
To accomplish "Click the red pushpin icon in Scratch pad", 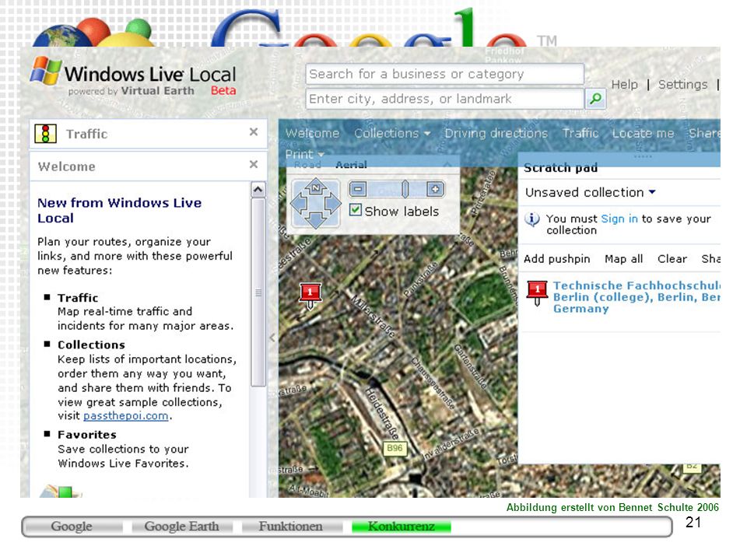I will tap(537, 292).
